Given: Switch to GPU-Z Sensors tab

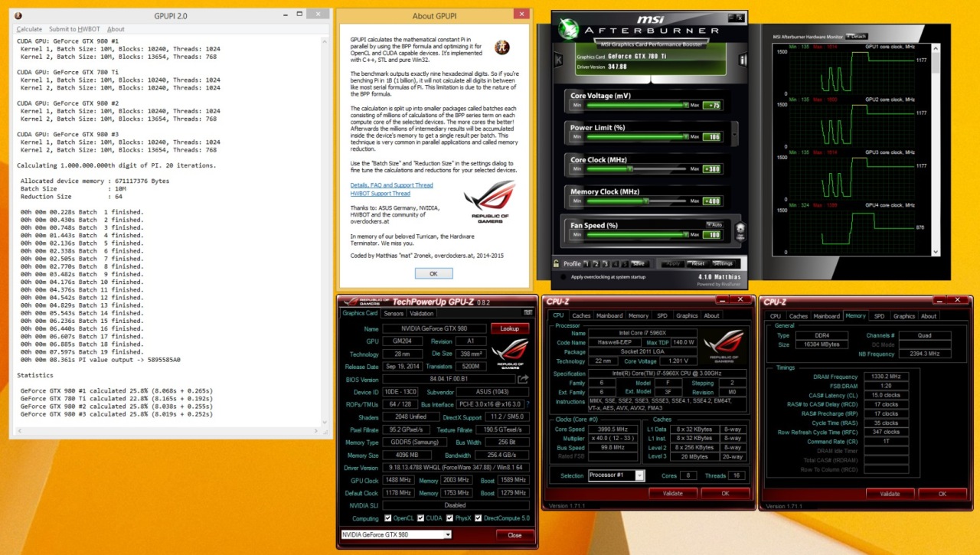Looking at the screenshot, I should 394,313.
